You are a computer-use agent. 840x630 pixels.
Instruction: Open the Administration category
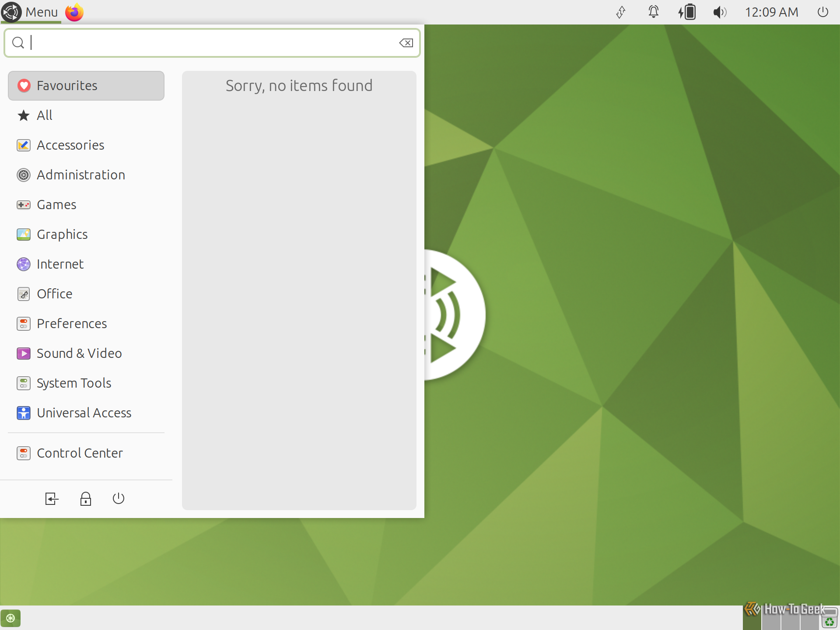coord(86,175)
